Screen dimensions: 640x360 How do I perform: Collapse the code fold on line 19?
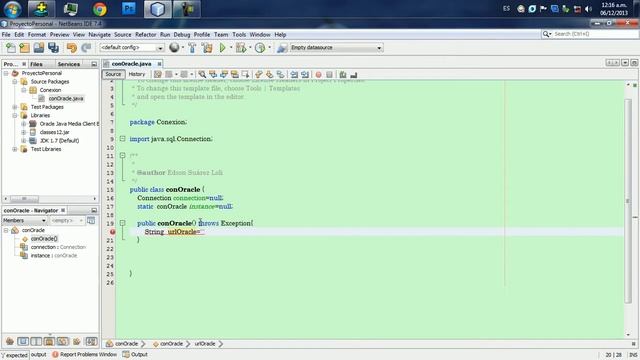[122, 223]
